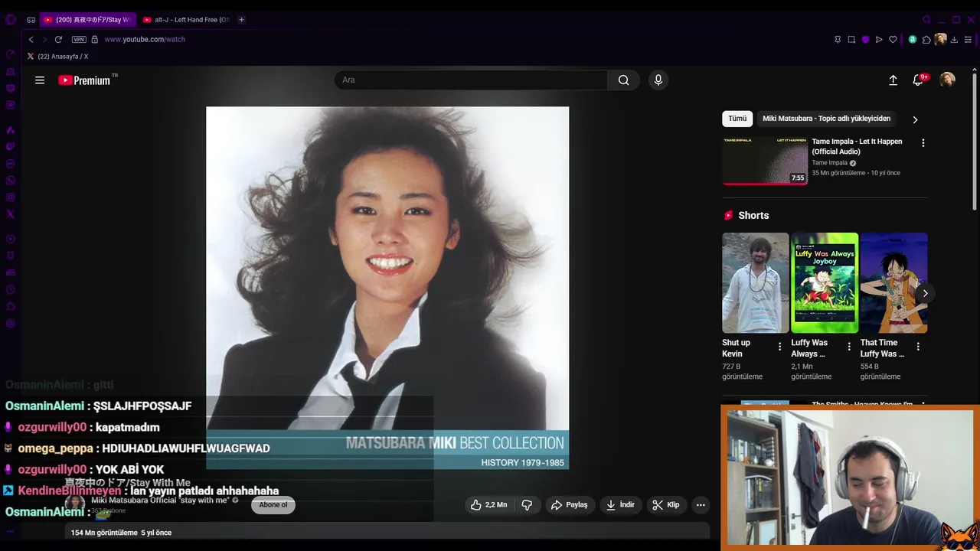
Task: Open 'Tame Impala - Let It Happen' title
Action: coord(857,146)
